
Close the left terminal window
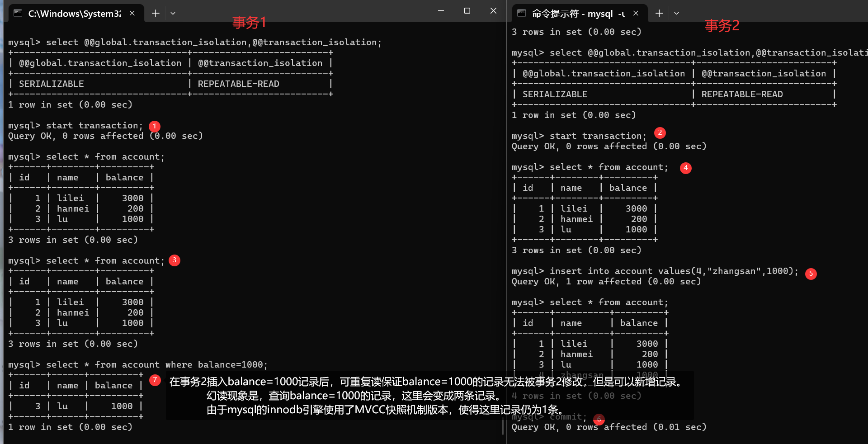pos(493,10)
